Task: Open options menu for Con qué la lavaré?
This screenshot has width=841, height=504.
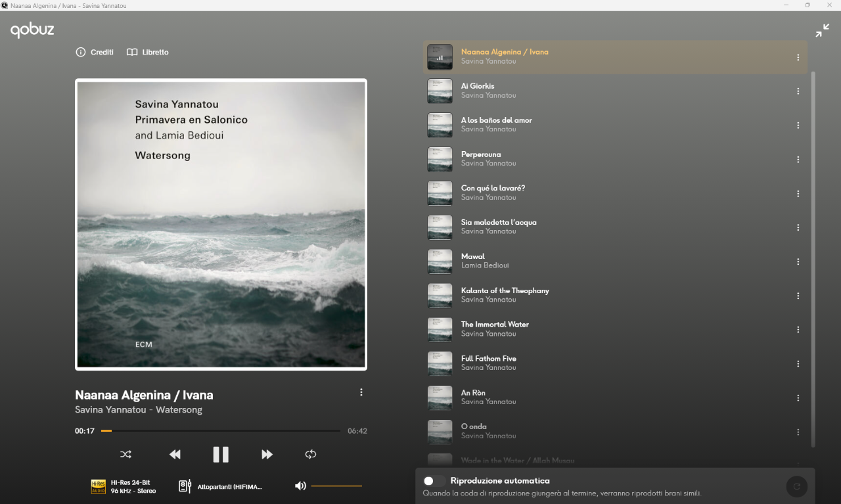Action: click(798, 194)
